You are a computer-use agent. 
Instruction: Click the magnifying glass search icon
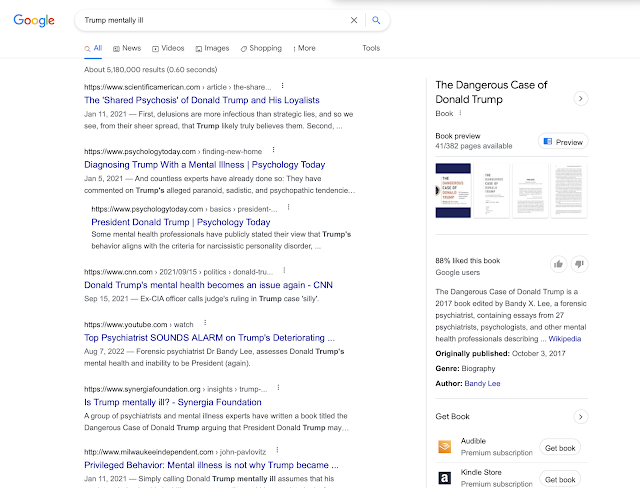376,20
